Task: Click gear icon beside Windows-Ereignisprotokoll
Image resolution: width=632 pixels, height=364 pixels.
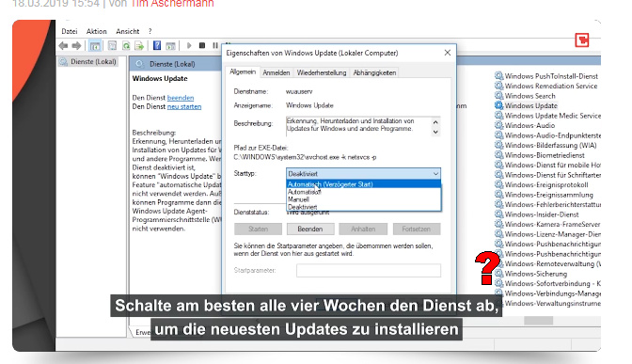Action: click(499, 184)
